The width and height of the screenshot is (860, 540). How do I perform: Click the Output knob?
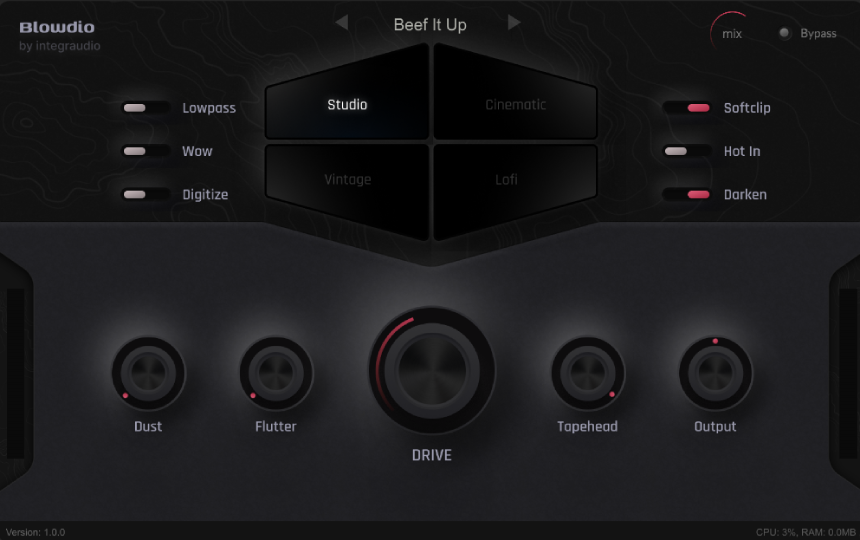(715, 373)
